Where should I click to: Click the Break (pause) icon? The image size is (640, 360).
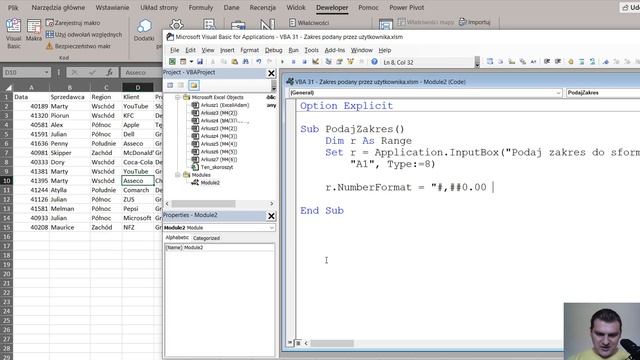point(293,62)
